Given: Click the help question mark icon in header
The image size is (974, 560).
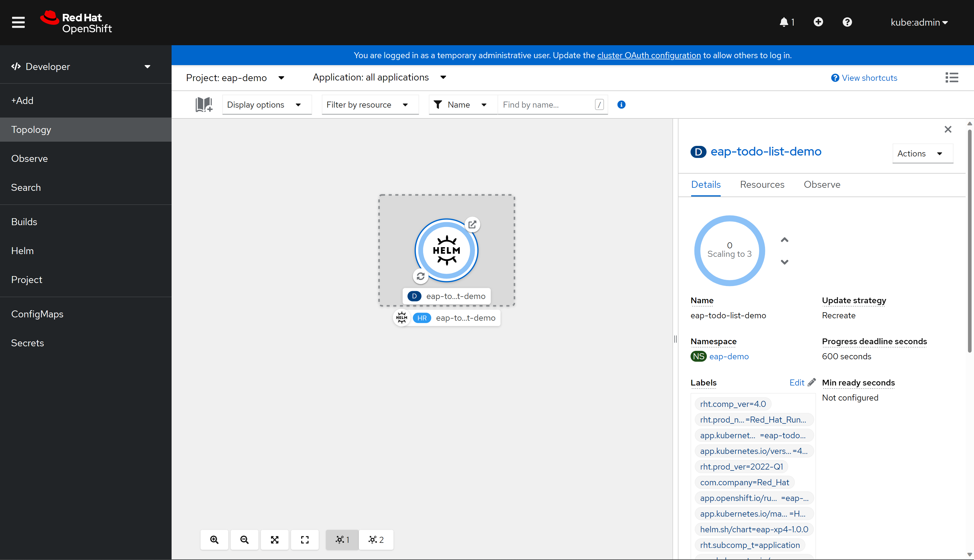Looking at the screenshot, I should coord(847,22).
